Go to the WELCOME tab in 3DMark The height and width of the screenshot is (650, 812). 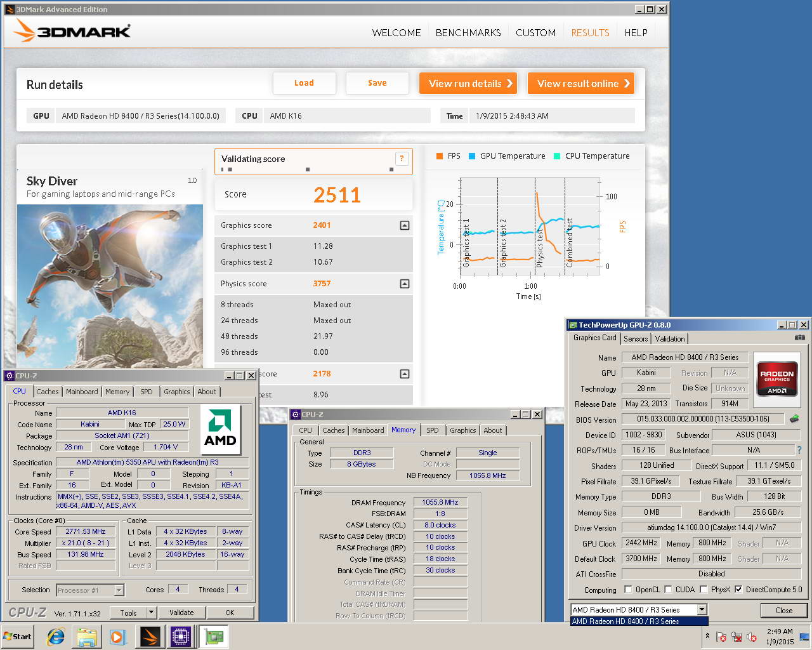click(x=396, y=33)
